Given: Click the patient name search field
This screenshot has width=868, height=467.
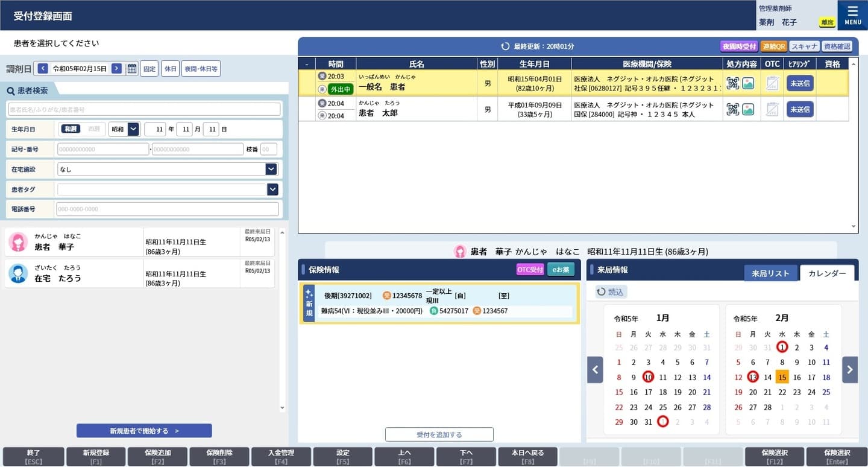Looking at the screenshot, I should click(x=144, y=109).
